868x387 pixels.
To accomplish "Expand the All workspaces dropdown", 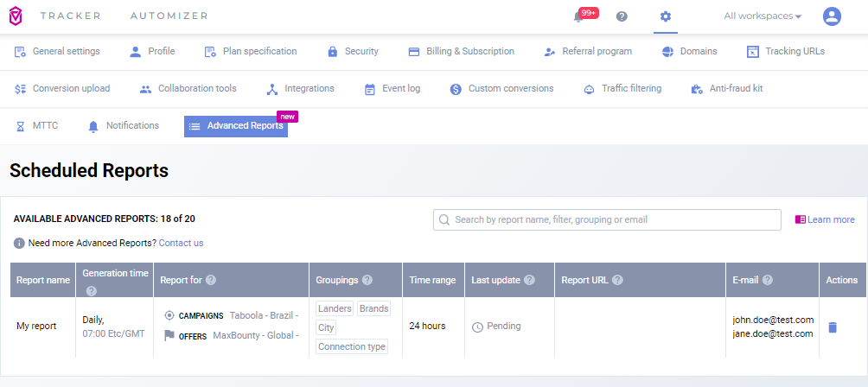I will 763,16.
